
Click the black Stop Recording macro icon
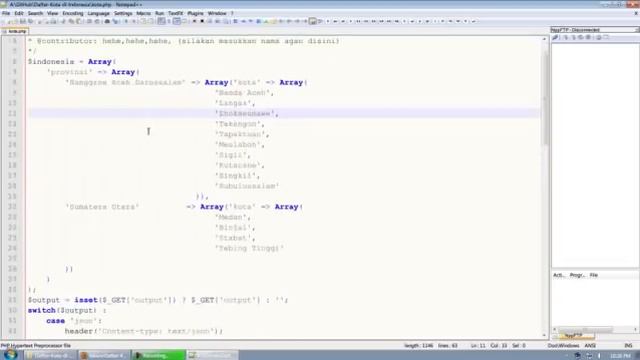(x=202, y=21)
